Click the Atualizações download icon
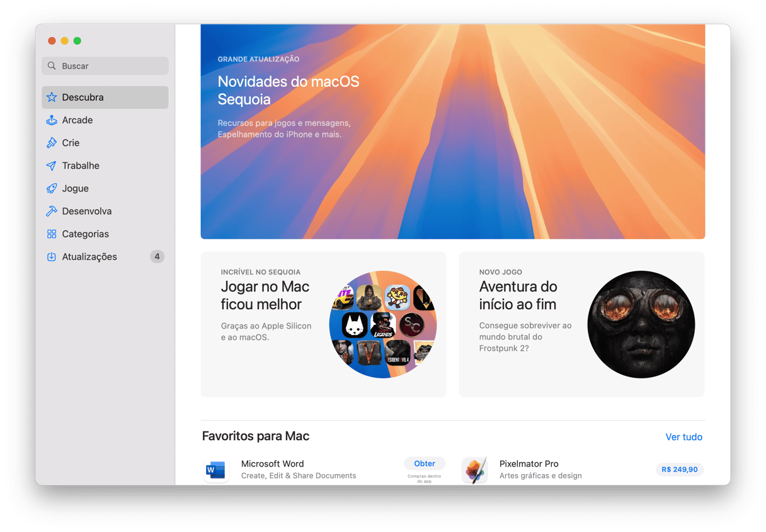The width and height of the screenshot is (766, 532). 52,257
